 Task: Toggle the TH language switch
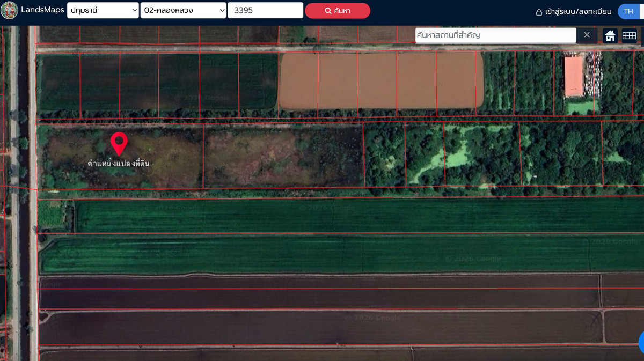coord(628,11)
